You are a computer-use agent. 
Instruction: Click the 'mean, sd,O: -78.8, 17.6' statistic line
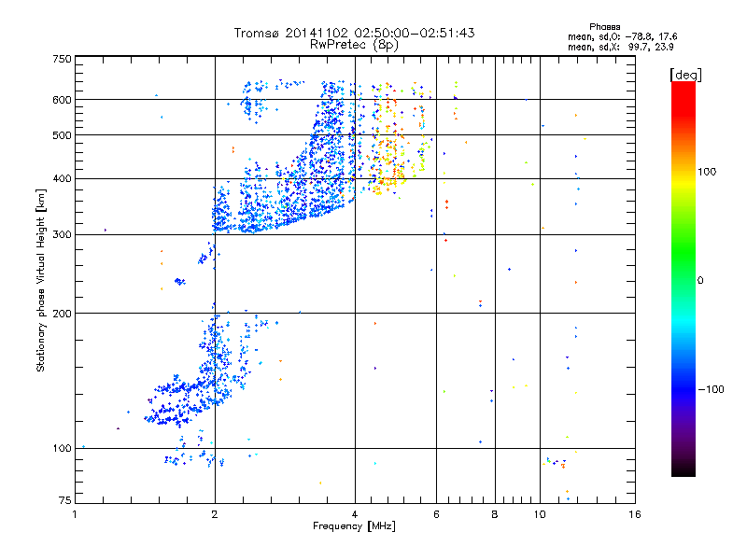point(622,36)
